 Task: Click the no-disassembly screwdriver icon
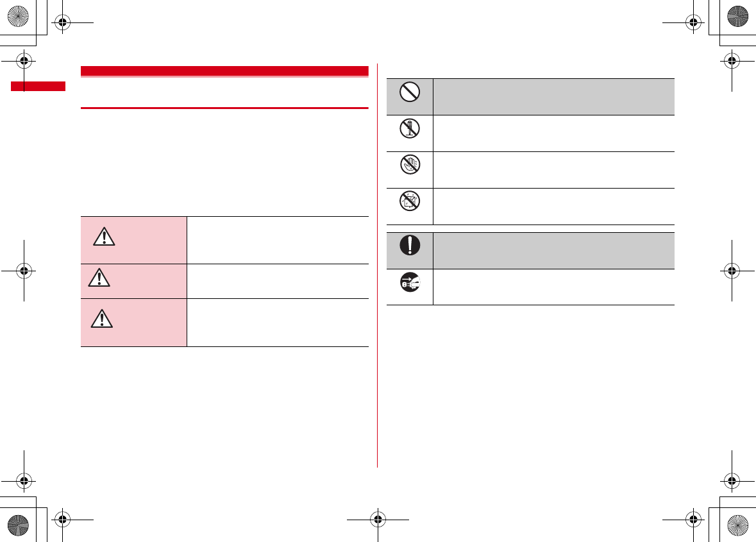tap(409, 130)
